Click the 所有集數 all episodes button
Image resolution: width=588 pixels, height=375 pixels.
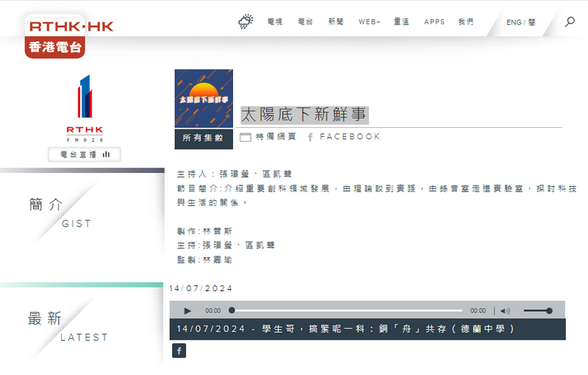204,137
